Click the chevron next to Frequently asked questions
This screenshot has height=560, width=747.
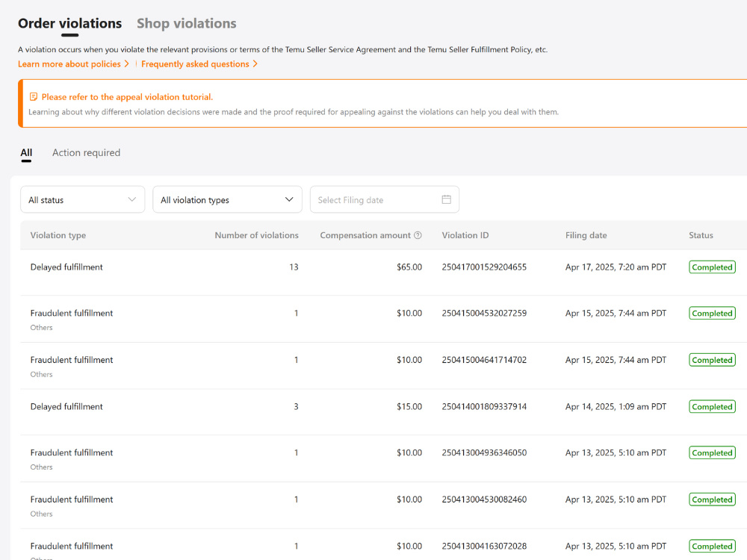click(255, 63)
